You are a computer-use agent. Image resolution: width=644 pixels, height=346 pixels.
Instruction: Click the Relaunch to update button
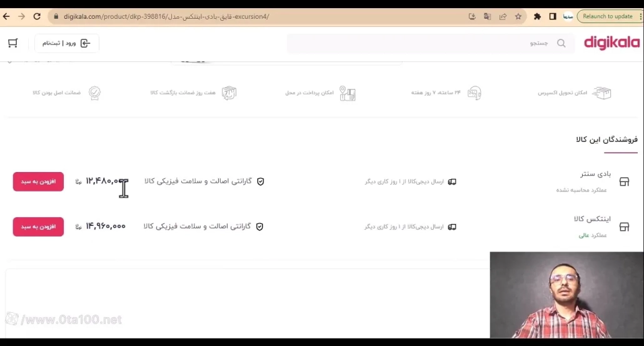tap(608, 16)
